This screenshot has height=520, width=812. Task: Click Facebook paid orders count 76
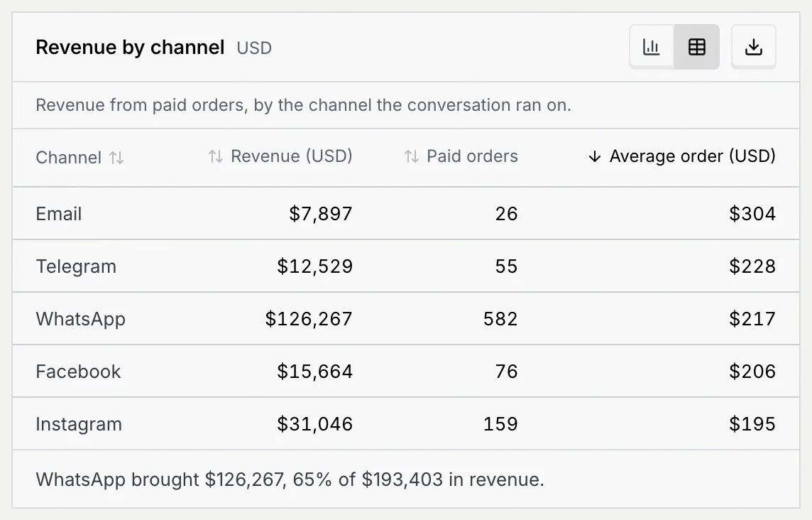506,372
